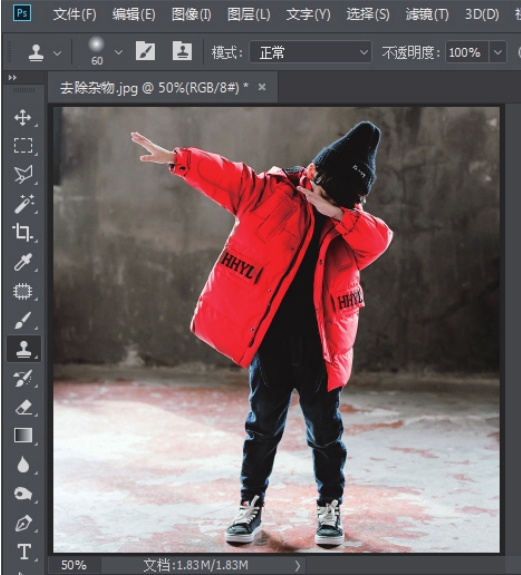Toggle the Brush settings panel button
The height and width of the screenshot is (575, 521).
tap(145, 51)
